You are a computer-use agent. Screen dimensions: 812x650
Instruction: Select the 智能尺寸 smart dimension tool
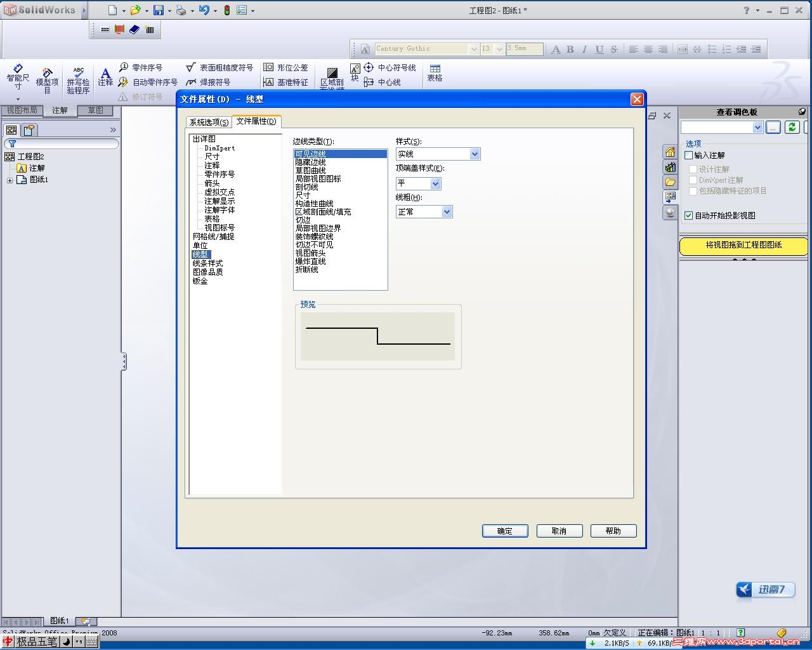coord(18,77)
